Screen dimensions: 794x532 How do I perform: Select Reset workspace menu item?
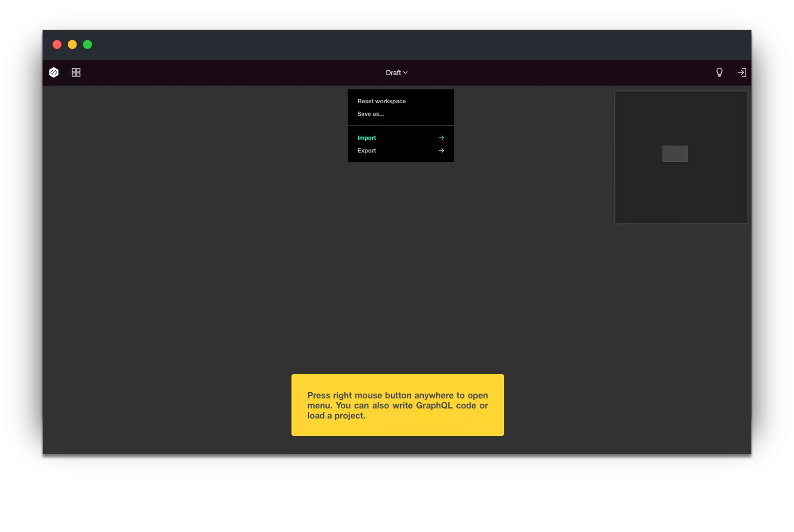401,101
